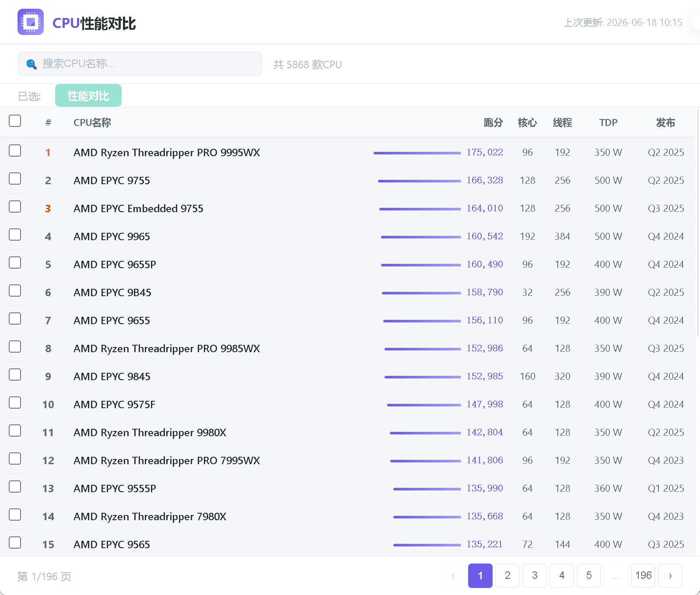Focus the CPU name search field
The height and width of the screenshot is (595, 700).
[x=140, y=64]
